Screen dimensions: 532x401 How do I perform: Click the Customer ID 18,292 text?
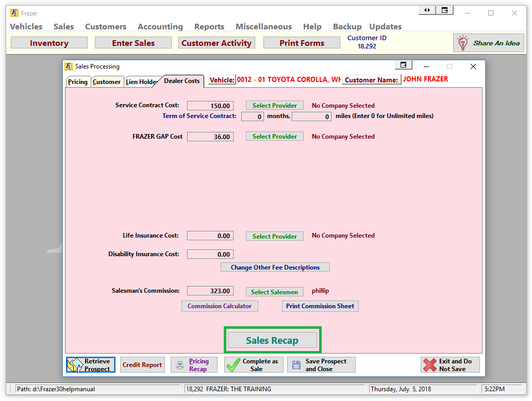pos(367,42)
